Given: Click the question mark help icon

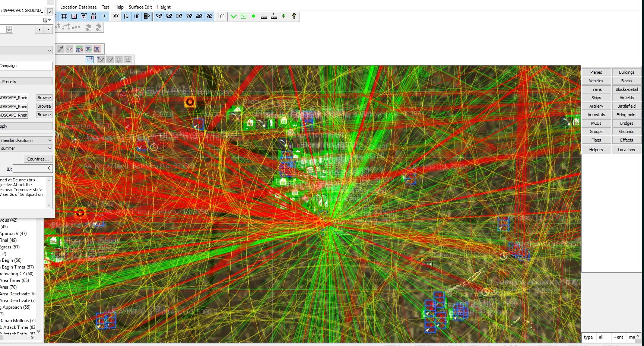Looking at the screenshot, I should click(294, 16).
